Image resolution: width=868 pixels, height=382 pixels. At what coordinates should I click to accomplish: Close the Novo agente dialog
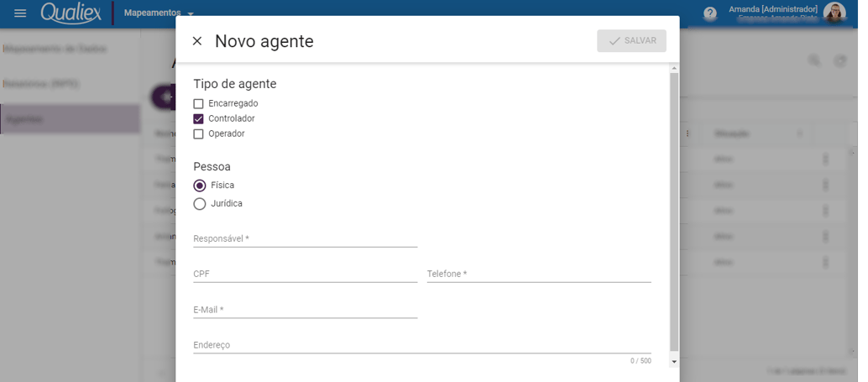pyautogui.click(x=197, y=41)
